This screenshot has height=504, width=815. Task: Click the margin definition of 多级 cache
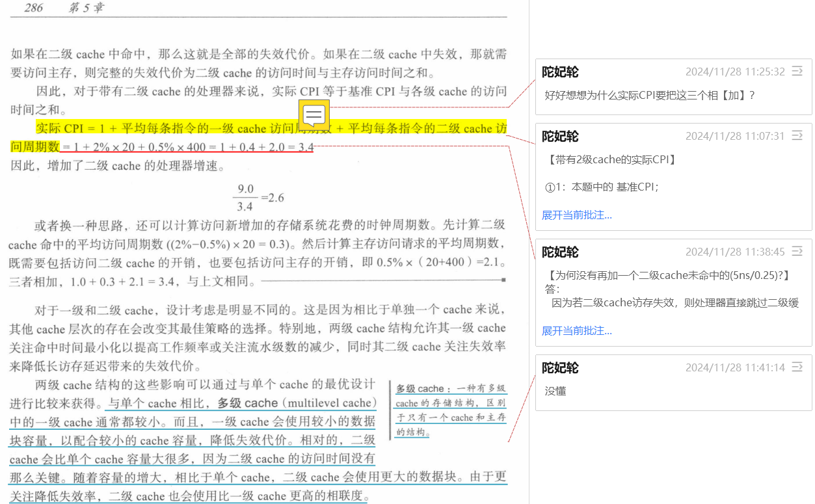pos(450,410)
